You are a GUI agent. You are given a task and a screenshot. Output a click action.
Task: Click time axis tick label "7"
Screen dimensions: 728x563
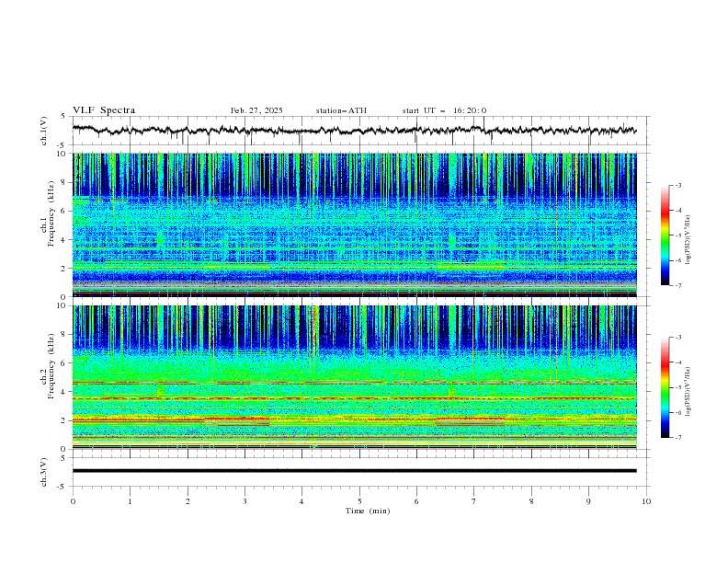pyautogui.click(x=474, y=501)
